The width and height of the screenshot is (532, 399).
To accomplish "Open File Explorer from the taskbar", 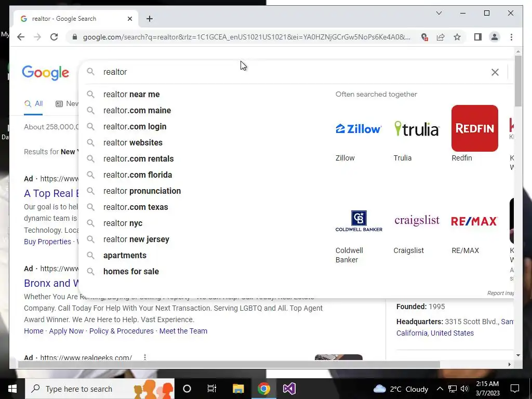I will (238, 389).
